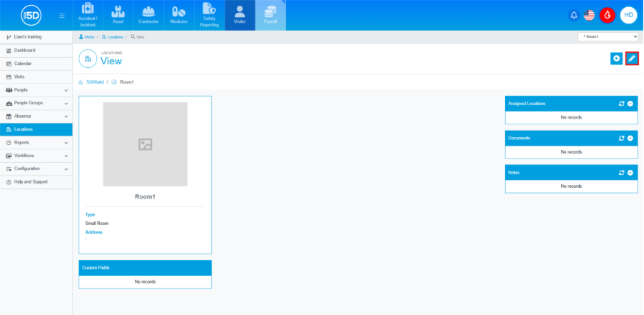Add a new document with plus icon
Screen dimensions: 644x315
630,138
